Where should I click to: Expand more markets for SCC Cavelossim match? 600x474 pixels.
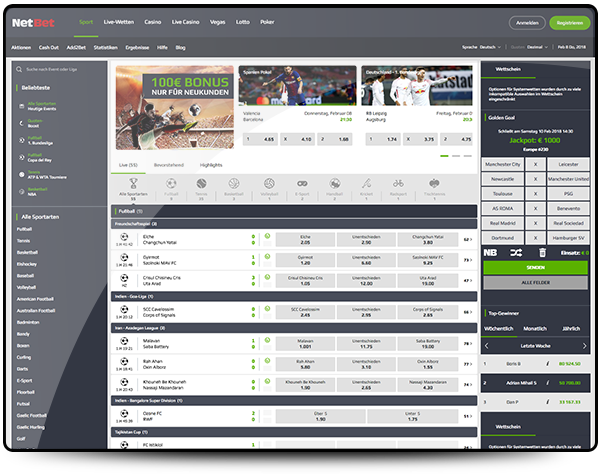tap(468, 312)
